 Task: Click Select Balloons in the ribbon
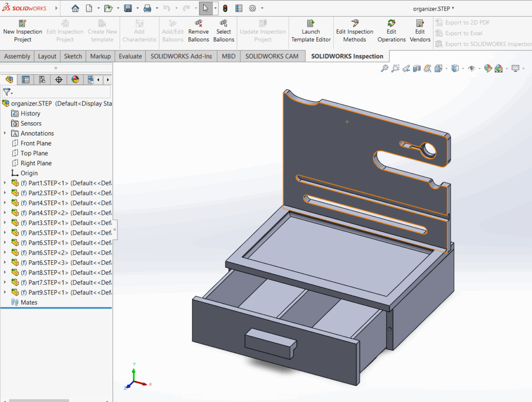click(223, 31)
